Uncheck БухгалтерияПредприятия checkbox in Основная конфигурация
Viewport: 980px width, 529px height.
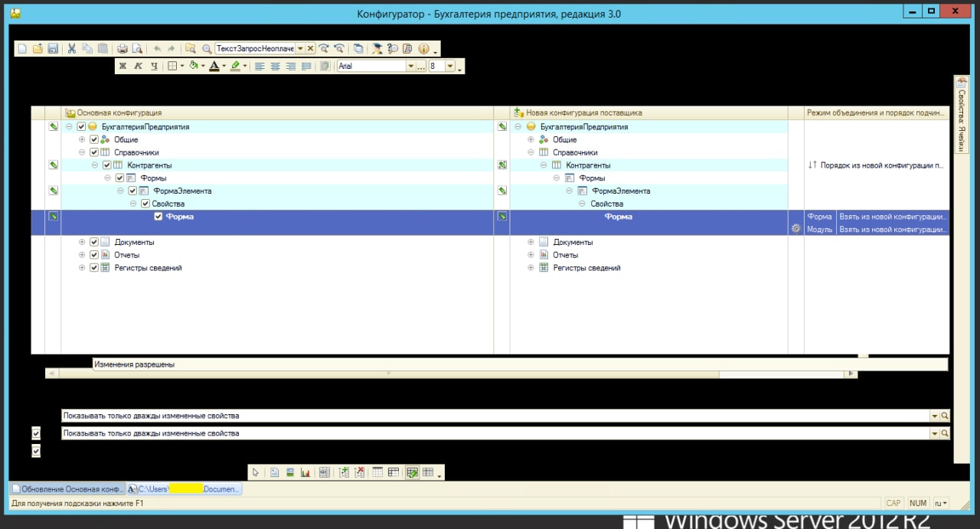pos(81,127)
